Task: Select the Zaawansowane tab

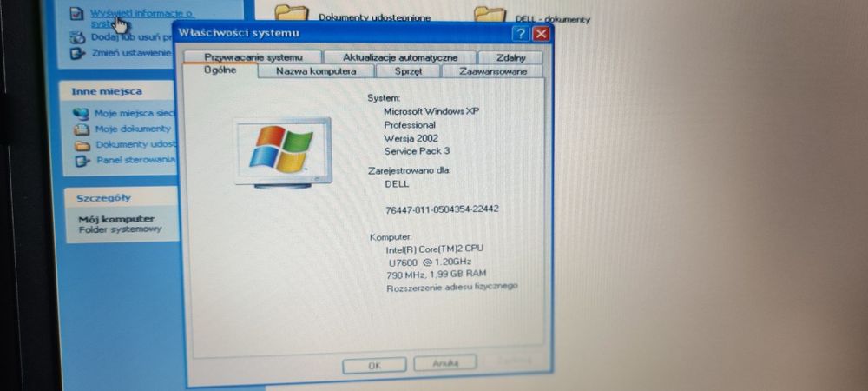Action: (x=492, y=71)
